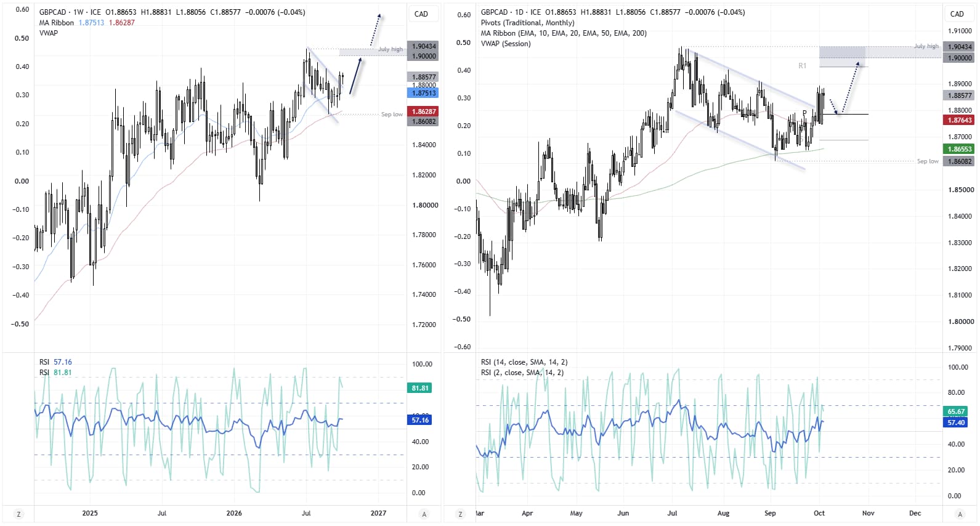
Task: Click the July high label on daily chart
Action: (926, 46)
